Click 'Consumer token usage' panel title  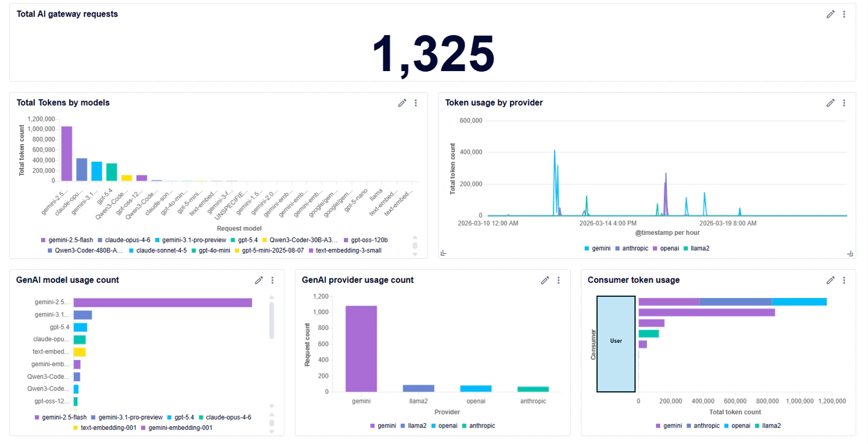click(x=634, y=280)
